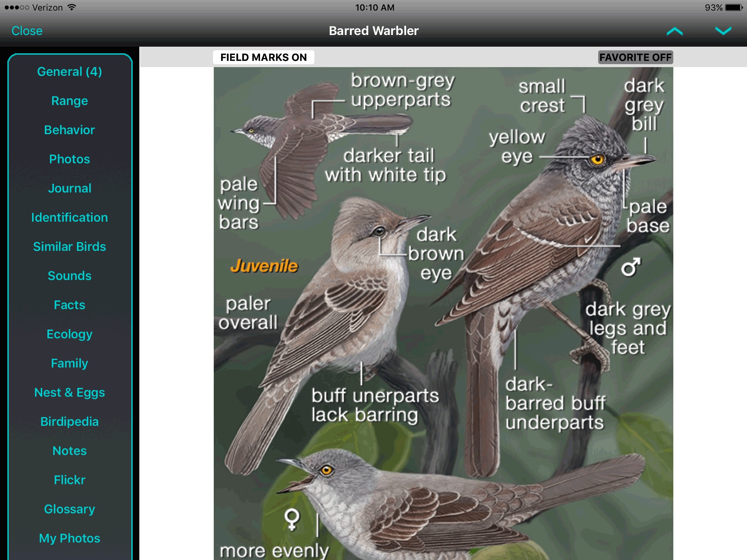747x560 pixels.
Task: Tap 'darker tail with white tip' label
Action: 386,166
